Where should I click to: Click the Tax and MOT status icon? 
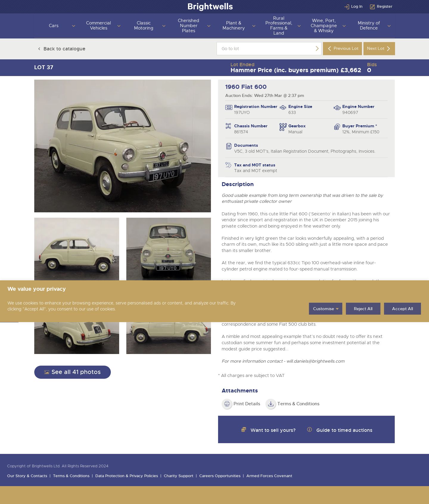228,165
